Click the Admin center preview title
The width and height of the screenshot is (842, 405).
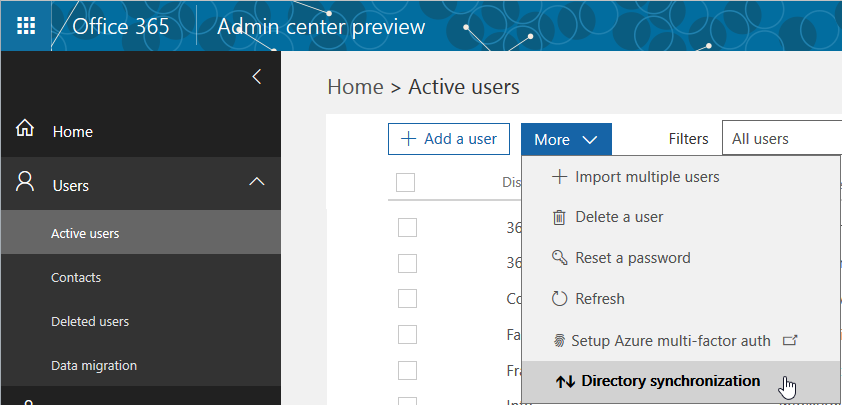[321, 26]
